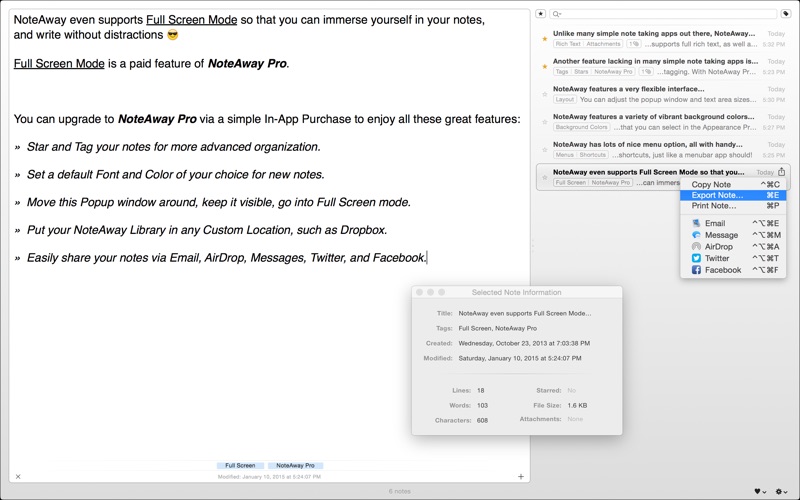Click attachment count badge on first note
The image size is (800, 500).
pos(634,44)
